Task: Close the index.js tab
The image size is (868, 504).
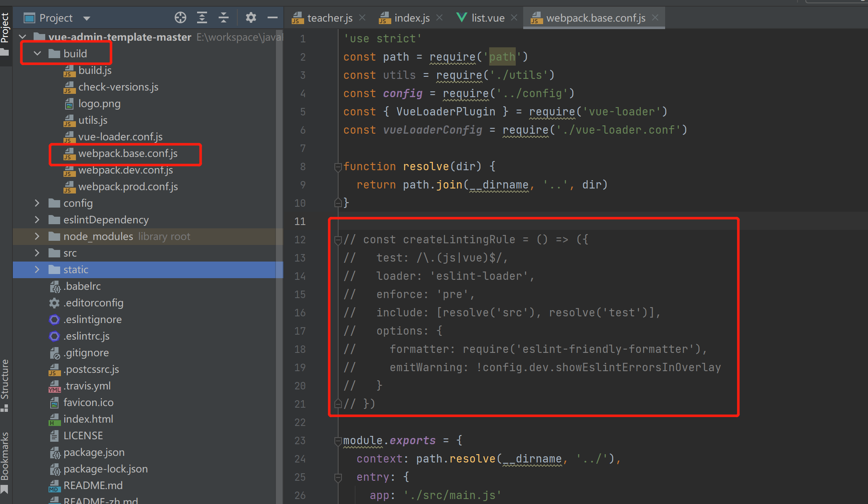Action: [439, 18]
